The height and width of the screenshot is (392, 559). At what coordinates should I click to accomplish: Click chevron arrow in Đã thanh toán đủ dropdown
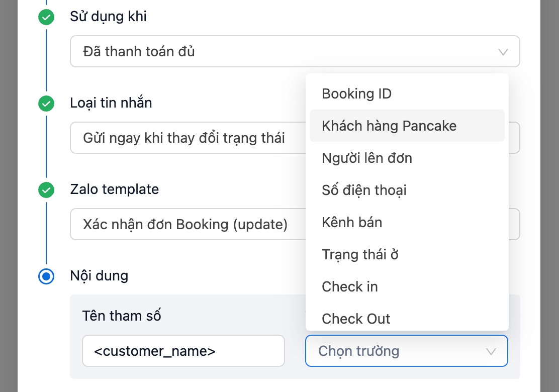point(502,52)
